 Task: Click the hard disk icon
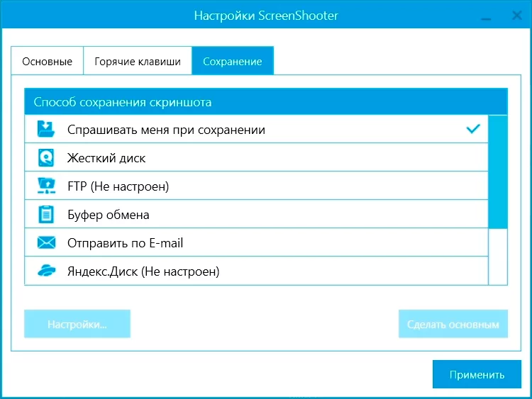click(46, 157)
